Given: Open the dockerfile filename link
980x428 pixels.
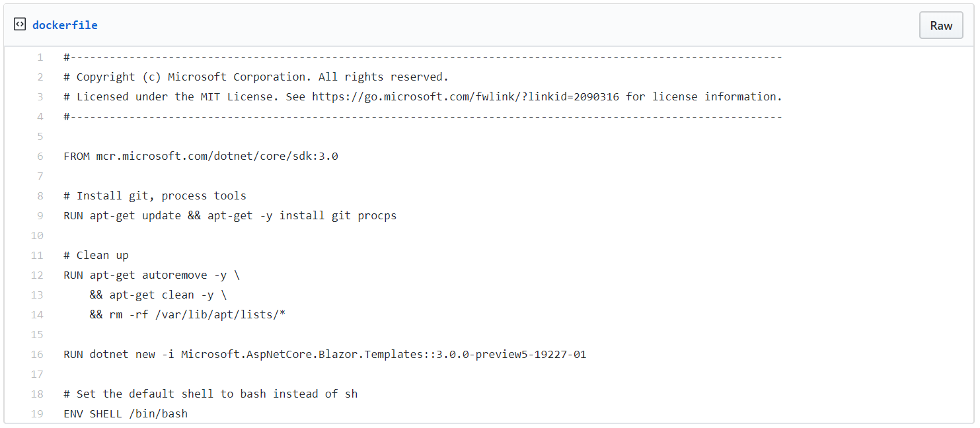Looking at the screenshot, I should pos(64,24).
